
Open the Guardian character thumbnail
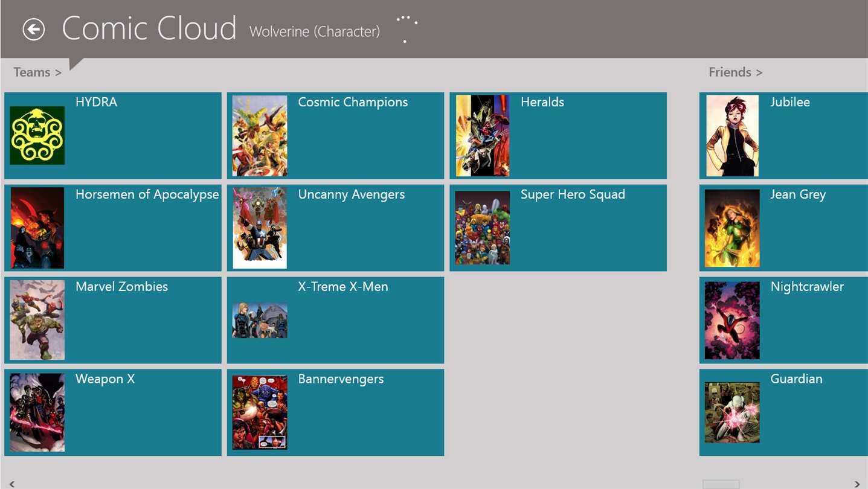pyautogui.click(x=732, y=413)
